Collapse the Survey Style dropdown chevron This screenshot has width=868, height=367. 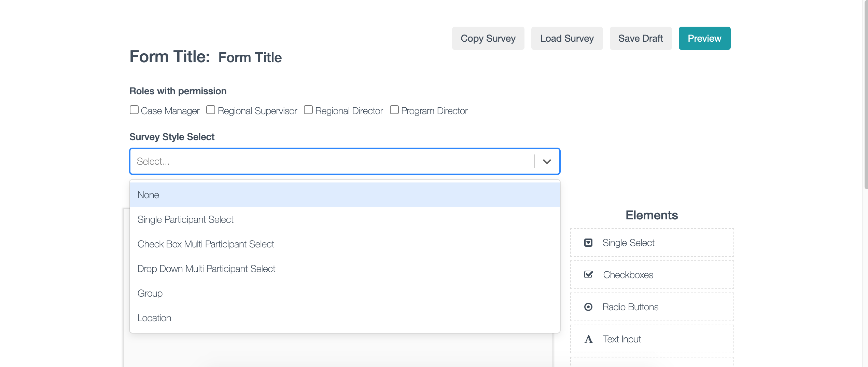pos(547,162)
